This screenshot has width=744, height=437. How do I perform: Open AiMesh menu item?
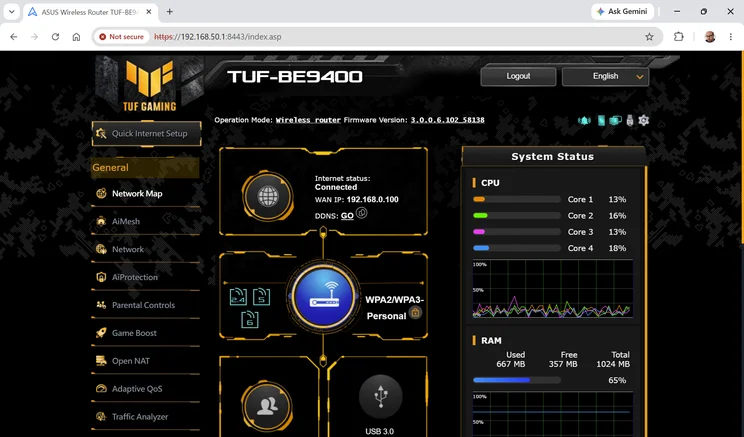[x=146, y=222]
